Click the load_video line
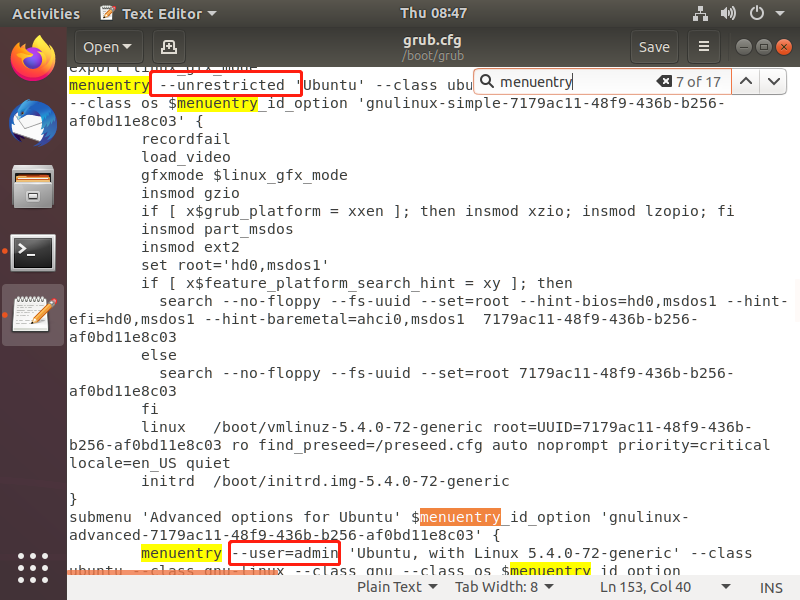The image size is (800, 600). [186, 157]
